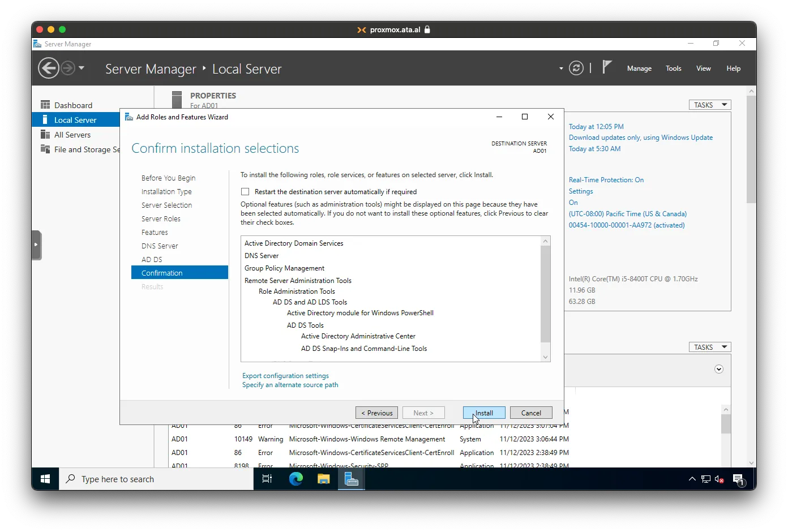Screen dimensions: 788x532
Task: Go to AD DS wizard step
Action: pyautogui.click(x=152, y=259)
